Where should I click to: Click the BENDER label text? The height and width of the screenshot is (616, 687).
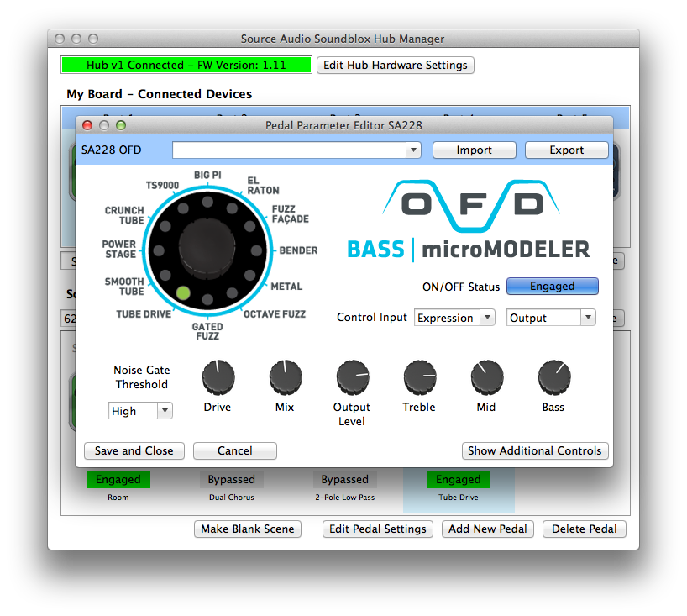click(x=298, y=250)
